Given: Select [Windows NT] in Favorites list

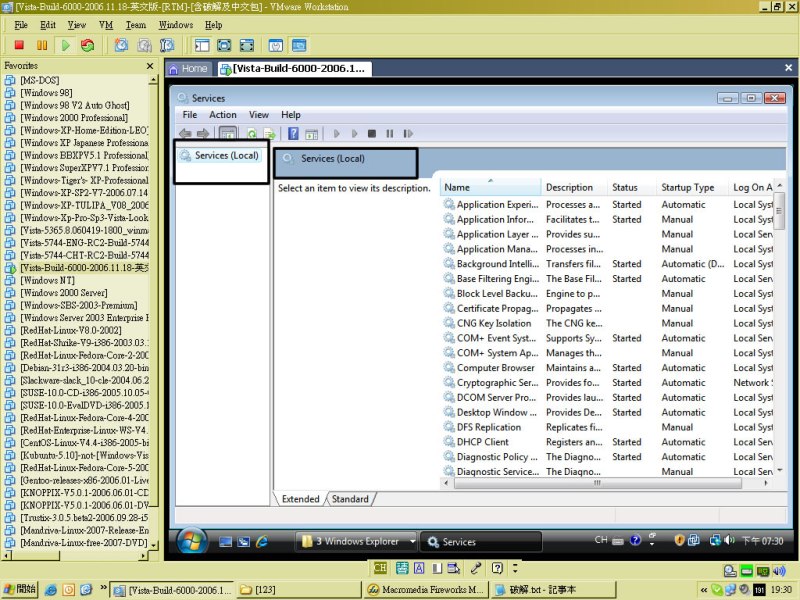Looking at the screenshot, I should pos(47,281).
